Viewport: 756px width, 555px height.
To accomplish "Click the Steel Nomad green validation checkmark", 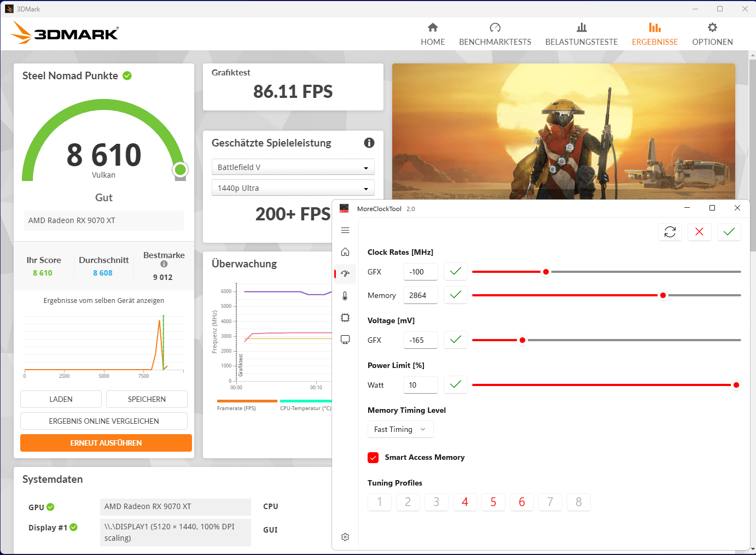I will coord(127,75).
